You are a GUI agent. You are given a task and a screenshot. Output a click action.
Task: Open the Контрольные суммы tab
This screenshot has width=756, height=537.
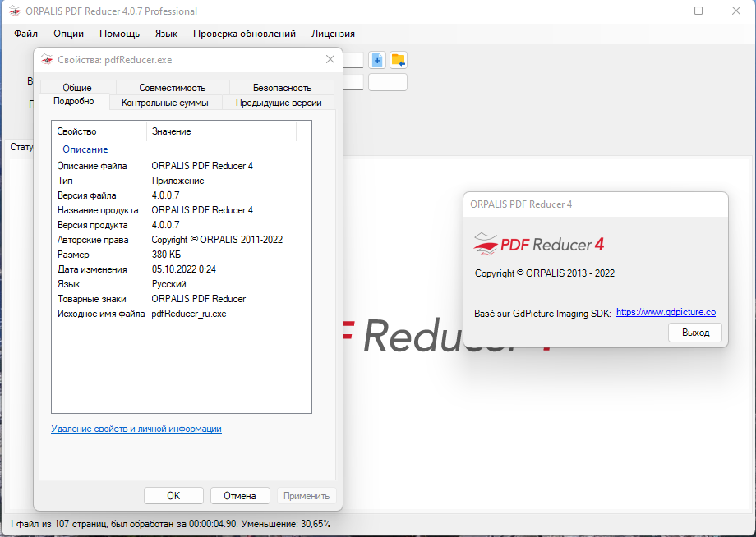pos(171,103)
